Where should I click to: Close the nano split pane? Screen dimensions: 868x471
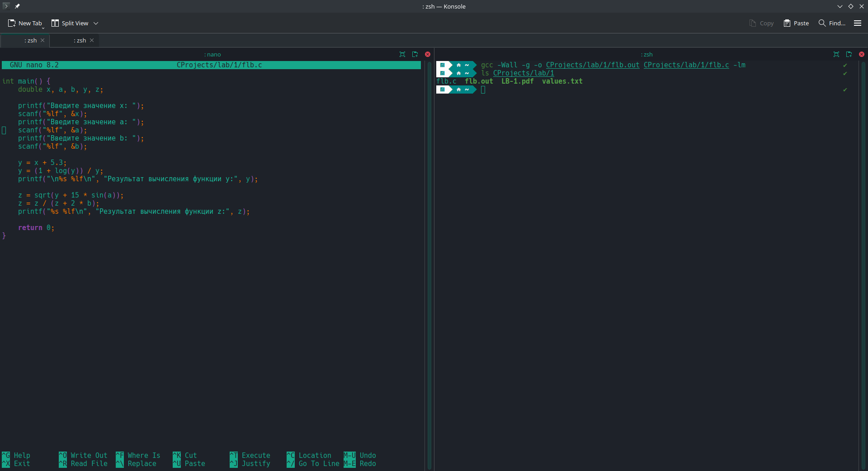428,54
